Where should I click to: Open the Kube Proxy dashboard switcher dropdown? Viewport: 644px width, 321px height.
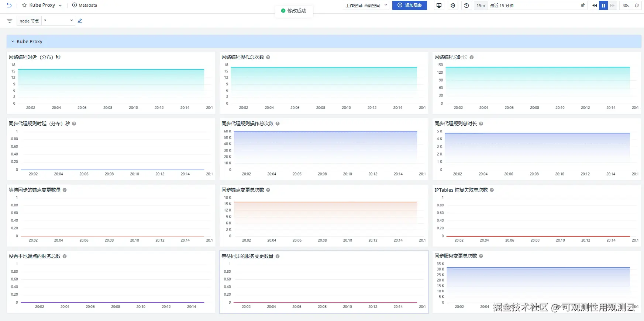pos(60,6)
